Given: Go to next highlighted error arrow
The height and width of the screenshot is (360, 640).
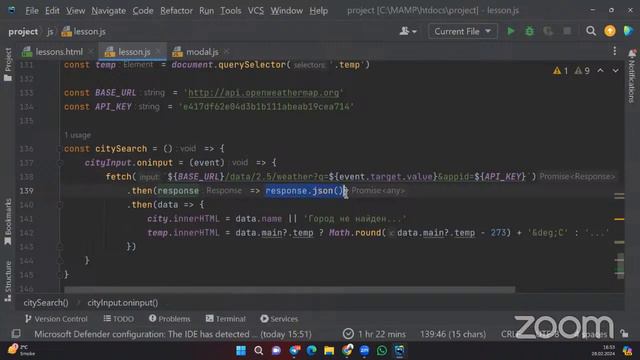Looking at the screenshot, I should click(615, 71).
